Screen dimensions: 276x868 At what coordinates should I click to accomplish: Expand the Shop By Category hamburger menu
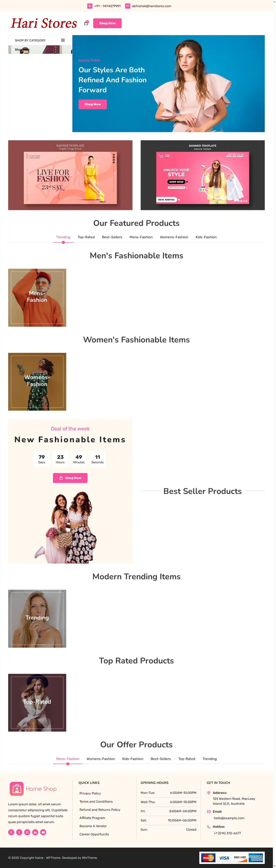63,40
